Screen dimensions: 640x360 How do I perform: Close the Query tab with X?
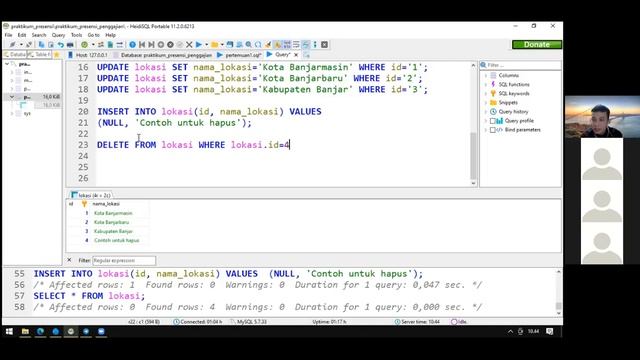[296, 55]
